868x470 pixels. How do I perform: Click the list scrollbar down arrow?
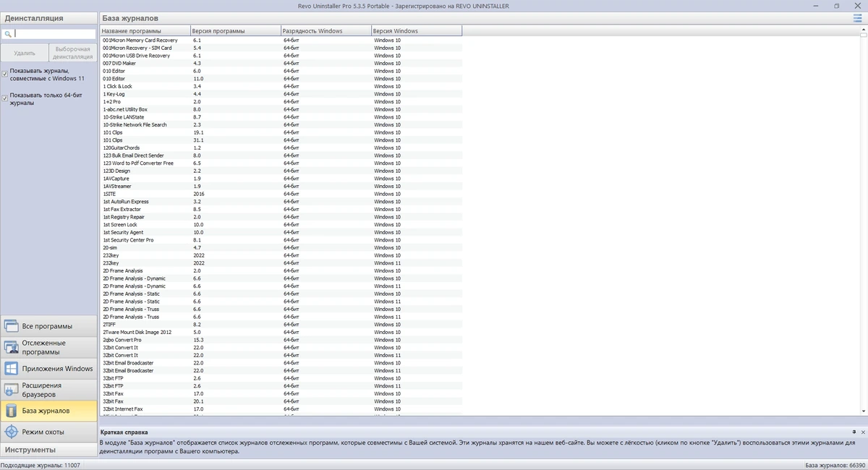pyautogui.click(x=864, y=411)
